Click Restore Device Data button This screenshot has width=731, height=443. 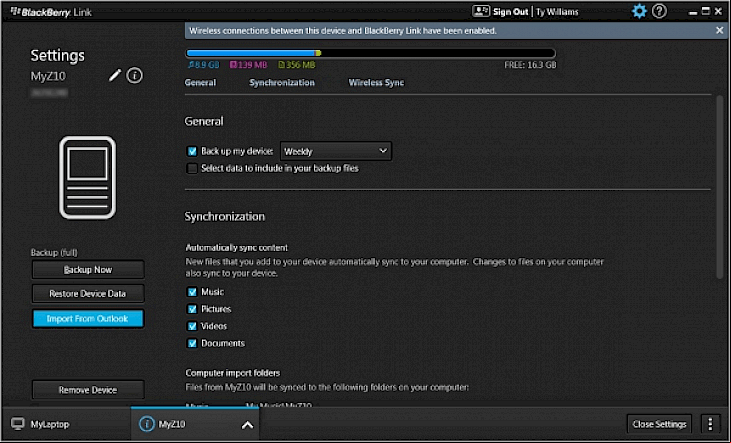pos(88,294)
